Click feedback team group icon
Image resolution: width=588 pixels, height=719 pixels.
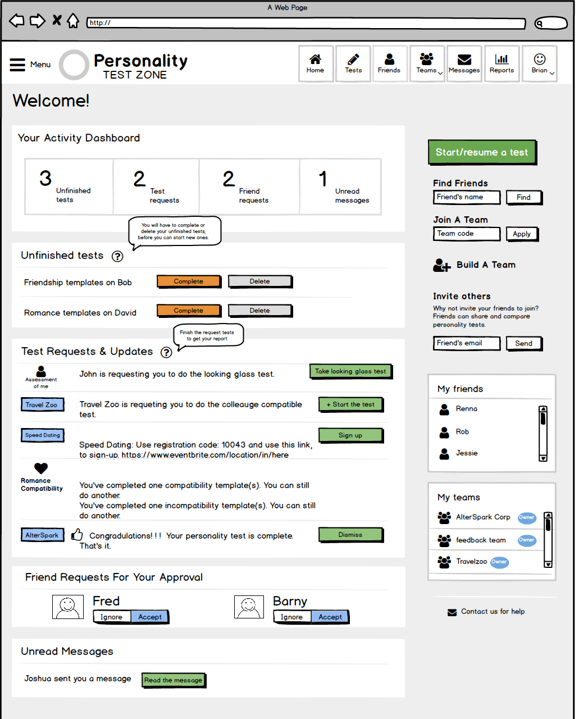click(x=444, y=540)
